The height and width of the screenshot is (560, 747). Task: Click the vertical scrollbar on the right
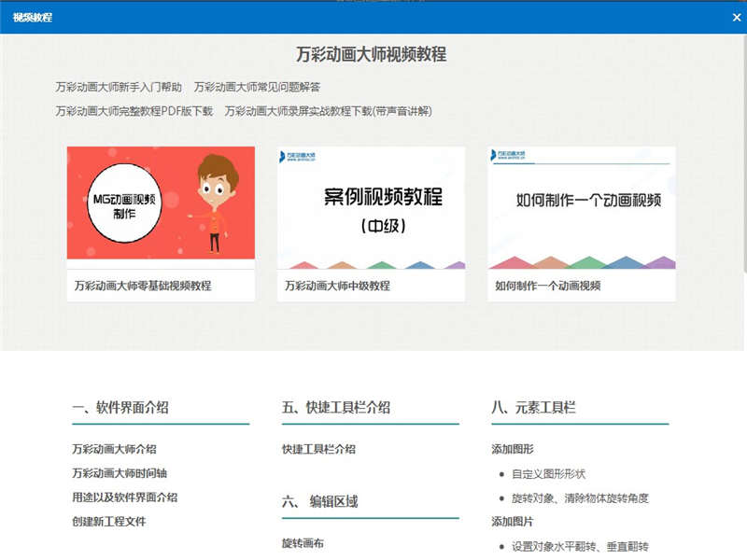[x=744, y=152]
